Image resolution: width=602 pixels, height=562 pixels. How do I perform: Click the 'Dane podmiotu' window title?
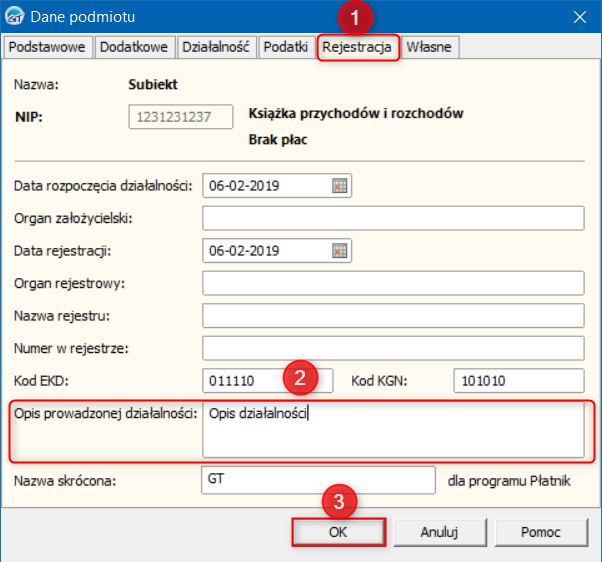[83, 17]
